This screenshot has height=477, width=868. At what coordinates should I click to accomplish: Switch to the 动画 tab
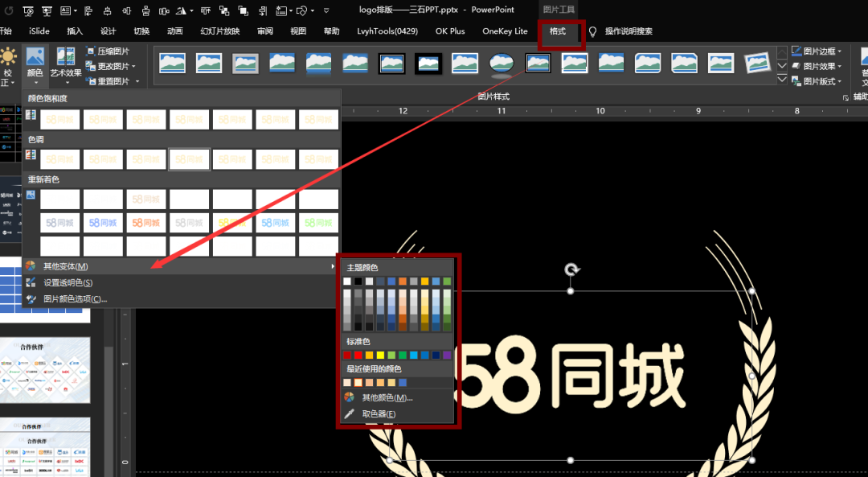175,31
